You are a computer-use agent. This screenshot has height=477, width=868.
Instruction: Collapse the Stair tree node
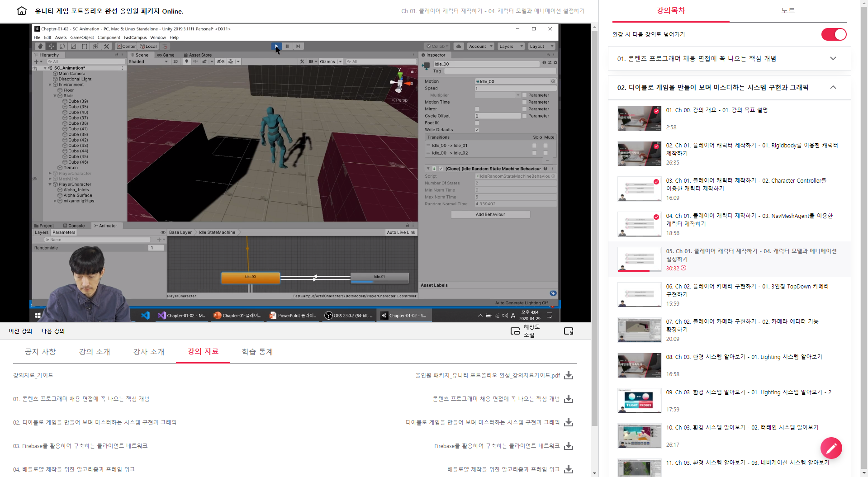tap(55, 96)
